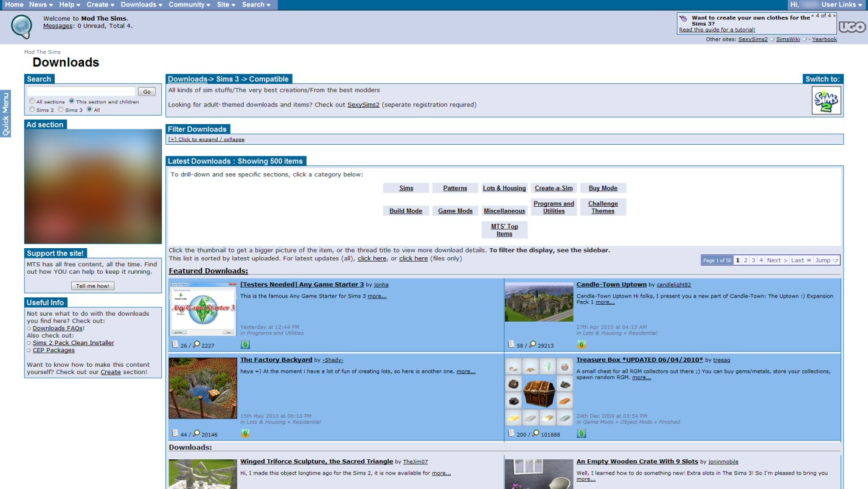Click the 'Next >' pagination link

point(777,260)
